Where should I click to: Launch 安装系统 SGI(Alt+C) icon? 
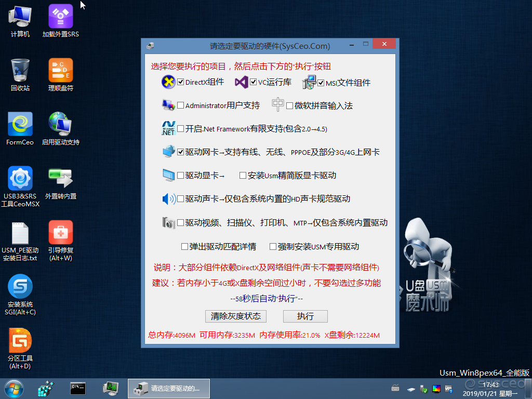click(20, 295)
